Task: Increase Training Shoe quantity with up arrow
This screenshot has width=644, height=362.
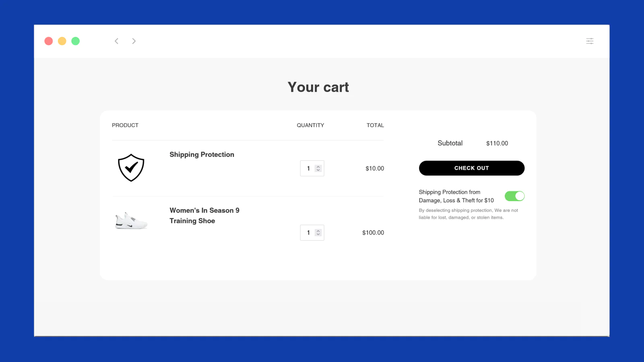Action: [x=318, y=231]
